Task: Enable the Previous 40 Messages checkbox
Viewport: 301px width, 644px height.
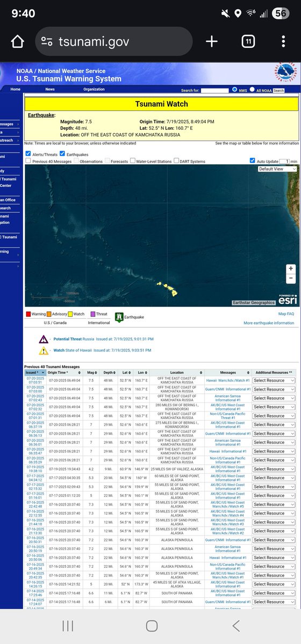Action: [x=28, y=161]
